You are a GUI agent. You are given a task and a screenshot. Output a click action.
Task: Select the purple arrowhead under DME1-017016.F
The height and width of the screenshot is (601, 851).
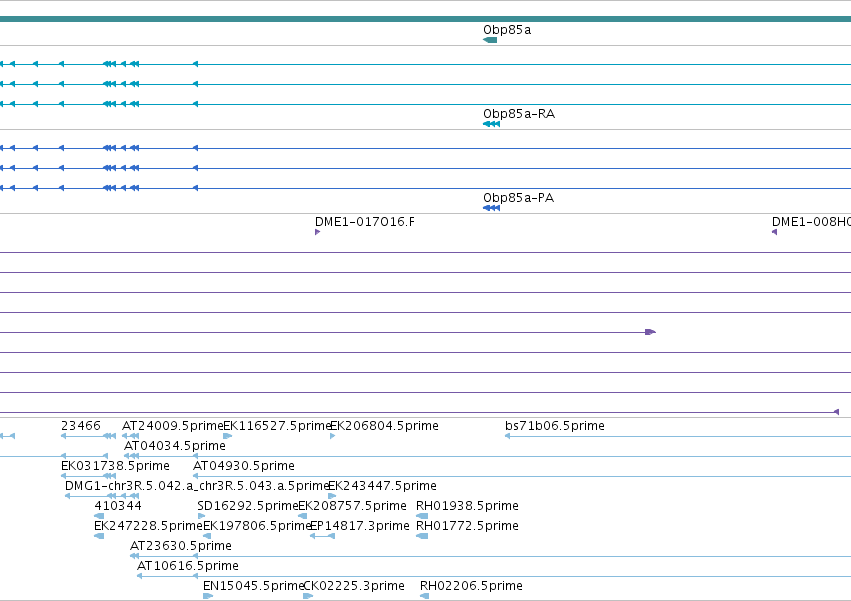pos(317,232)
